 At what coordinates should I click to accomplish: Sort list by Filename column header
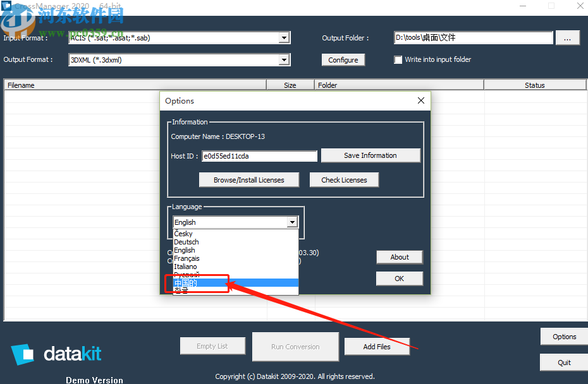point(135,85)
